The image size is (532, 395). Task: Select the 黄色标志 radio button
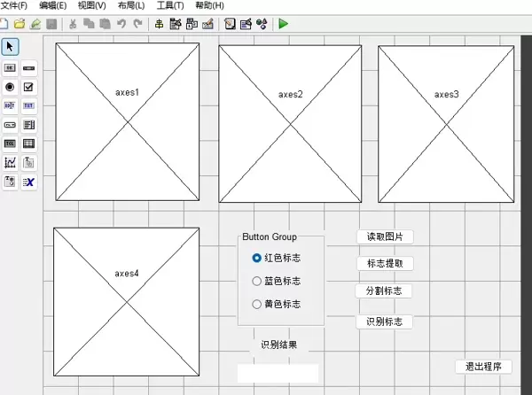pos(257,305)
